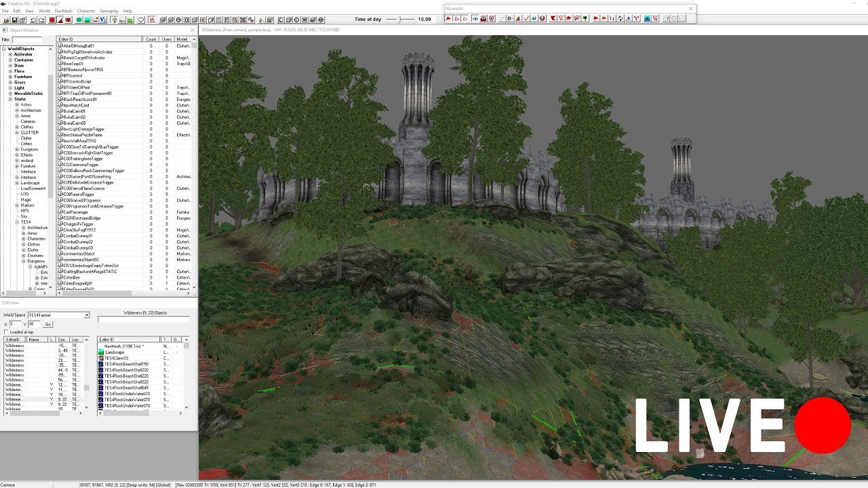Close the Object Window panel
Image resolution: width=868 pixels, height=488 pixels.
pyautogui.click(x=193, y=30)
